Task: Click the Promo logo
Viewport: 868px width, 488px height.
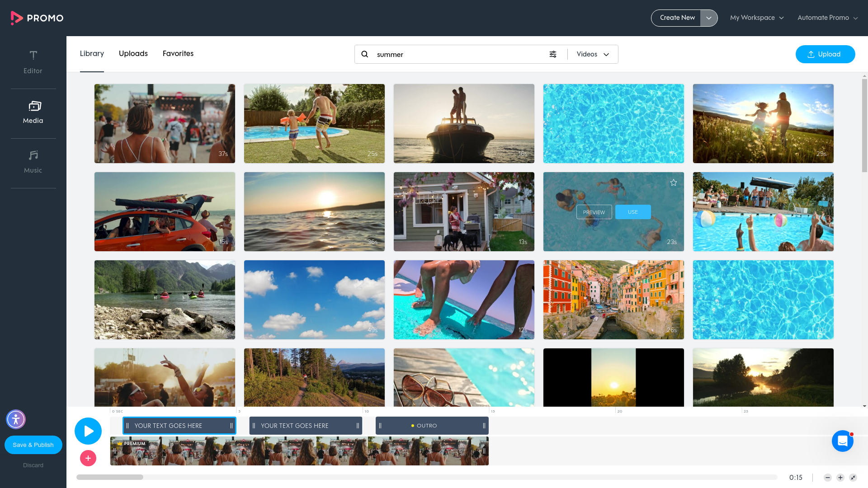Action: point(37,18)
